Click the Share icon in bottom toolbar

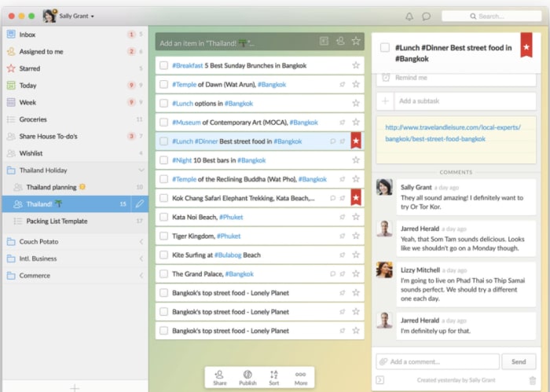[220, 378]
